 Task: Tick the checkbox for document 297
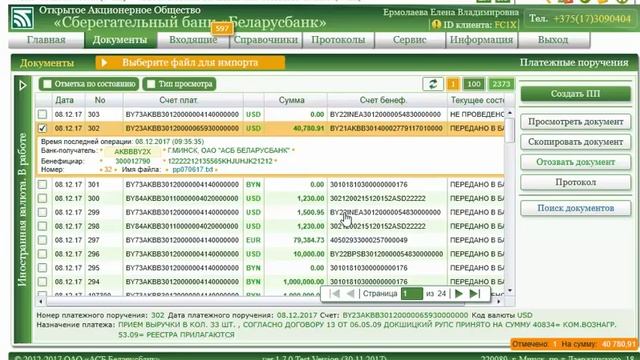pos(42,240)
